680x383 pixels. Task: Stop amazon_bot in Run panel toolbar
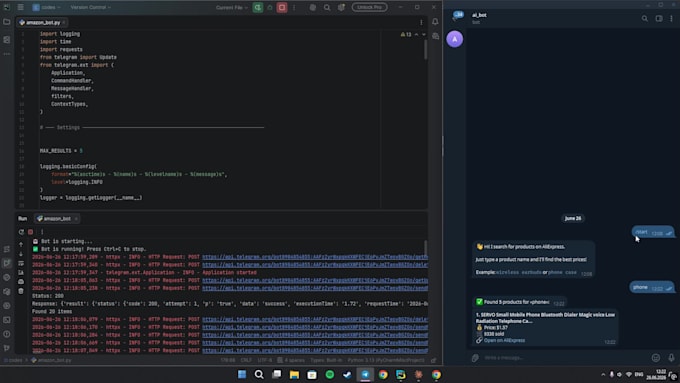[30, 232]
